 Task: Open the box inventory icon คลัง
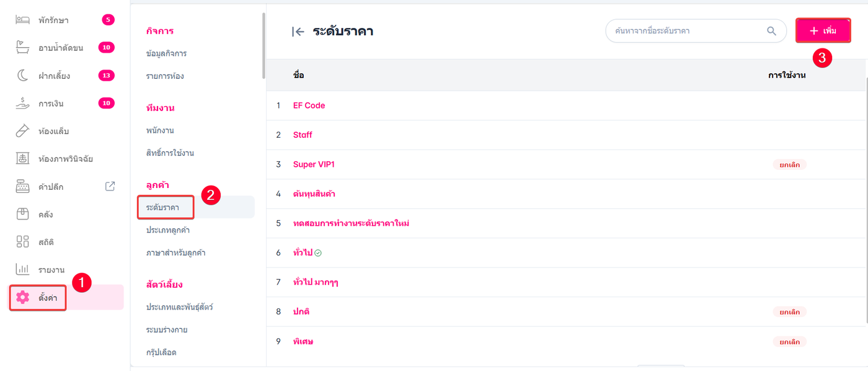(x=22, y=214)
